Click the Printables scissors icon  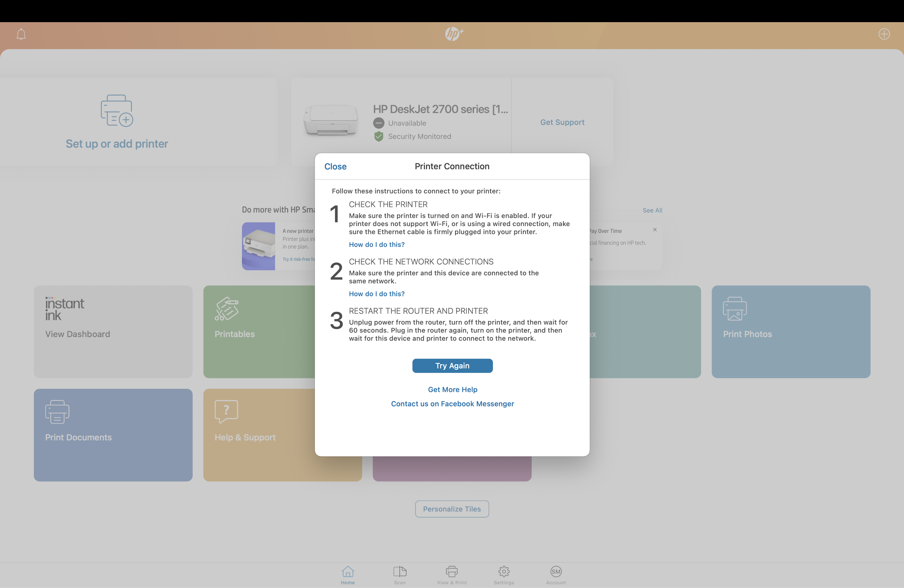click(x=226, y=309)
